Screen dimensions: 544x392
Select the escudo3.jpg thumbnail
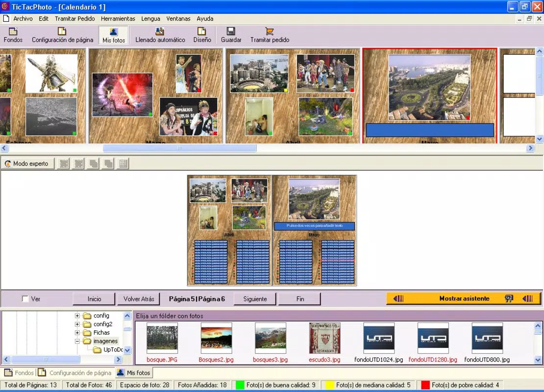[x=325, y=338]
